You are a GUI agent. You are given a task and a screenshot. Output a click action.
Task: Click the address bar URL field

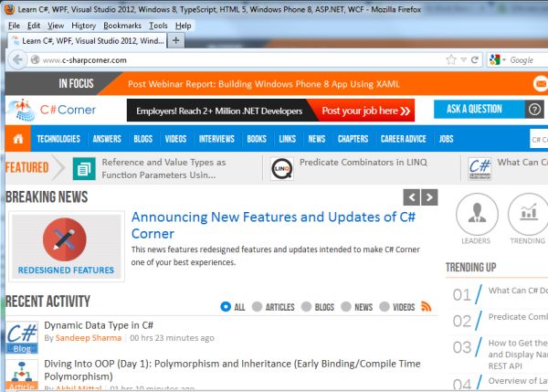coord(241,59)
